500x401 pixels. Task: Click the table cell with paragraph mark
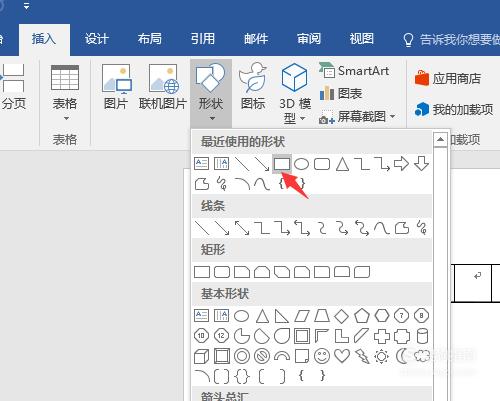(473, 283)
